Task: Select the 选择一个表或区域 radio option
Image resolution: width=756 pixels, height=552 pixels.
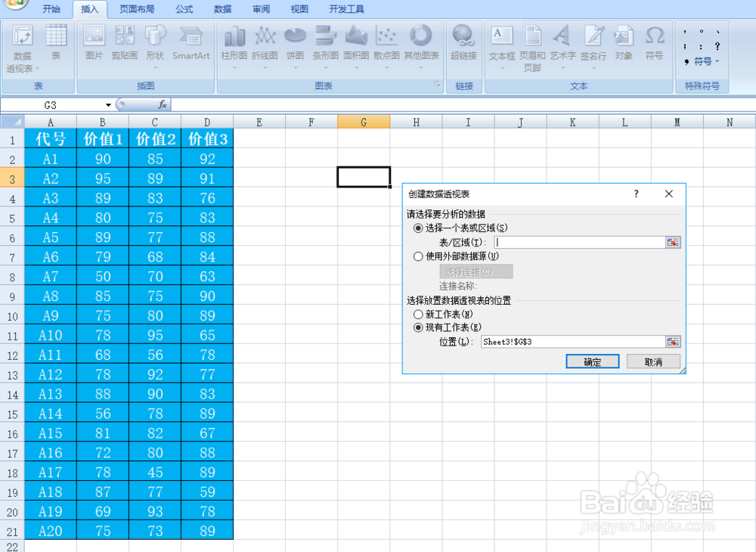Action: pyautogui.click(x=418, y=228)
